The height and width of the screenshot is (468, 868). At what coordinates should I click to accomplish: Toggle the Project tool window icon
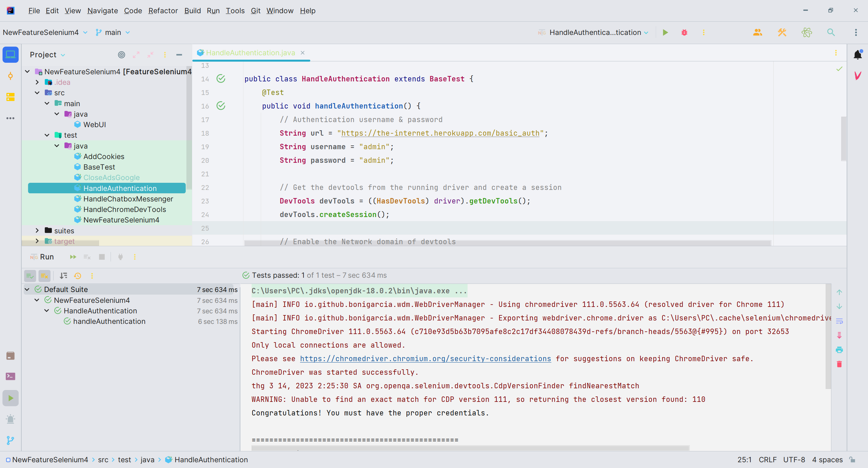pyautogui.click(x=11, y=55)
